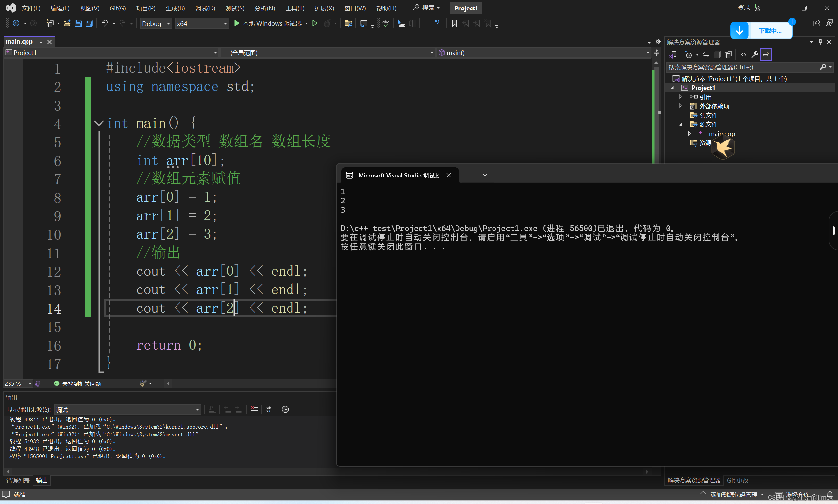Viewport: 838px width, 504px height.
Task: Click Solution Explorer switch views icon
Action: coord(673,55)
